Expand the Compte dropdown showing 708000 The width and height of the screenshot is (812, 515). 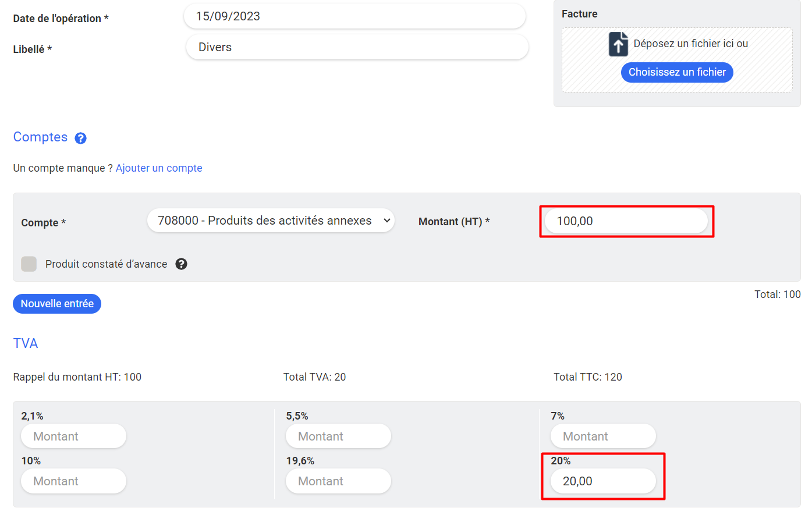271,221
